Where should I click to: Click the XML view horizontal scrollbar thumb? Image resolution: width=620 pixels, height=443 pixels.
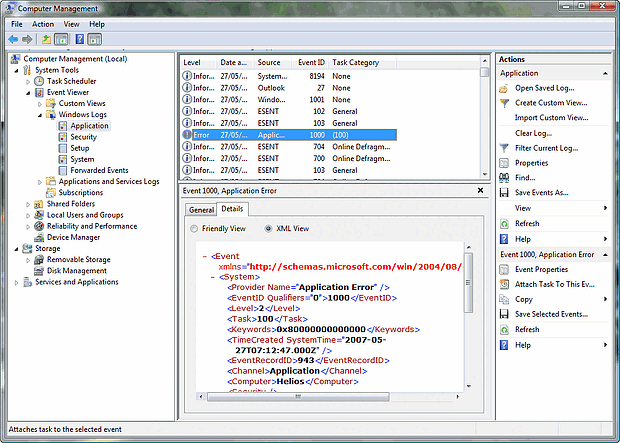point(298,396)
